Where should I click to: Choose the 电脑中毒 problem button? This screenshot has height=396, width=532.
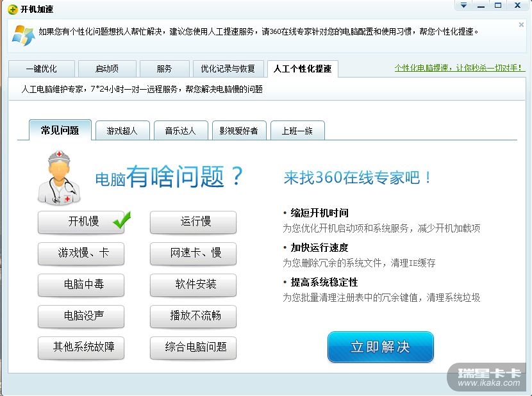(81, 285)
